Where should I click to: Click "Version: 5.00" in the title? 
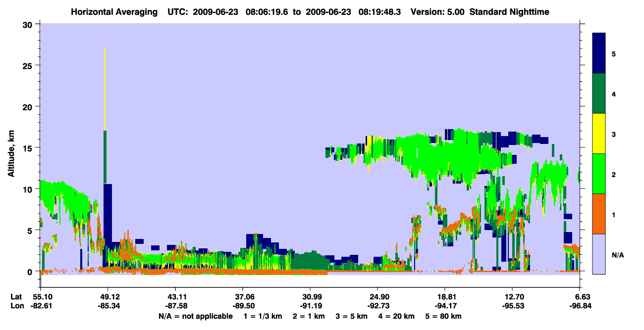click(437, 11)
